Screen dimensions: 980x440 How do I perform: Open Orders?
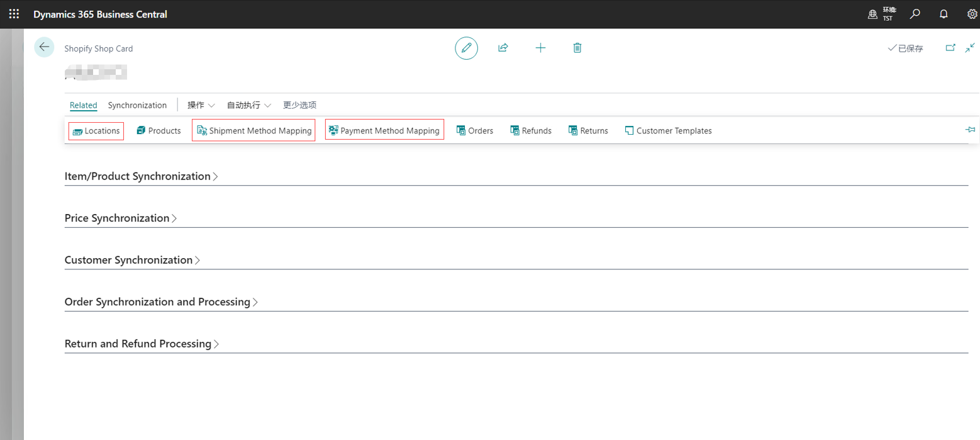point(474,131)
